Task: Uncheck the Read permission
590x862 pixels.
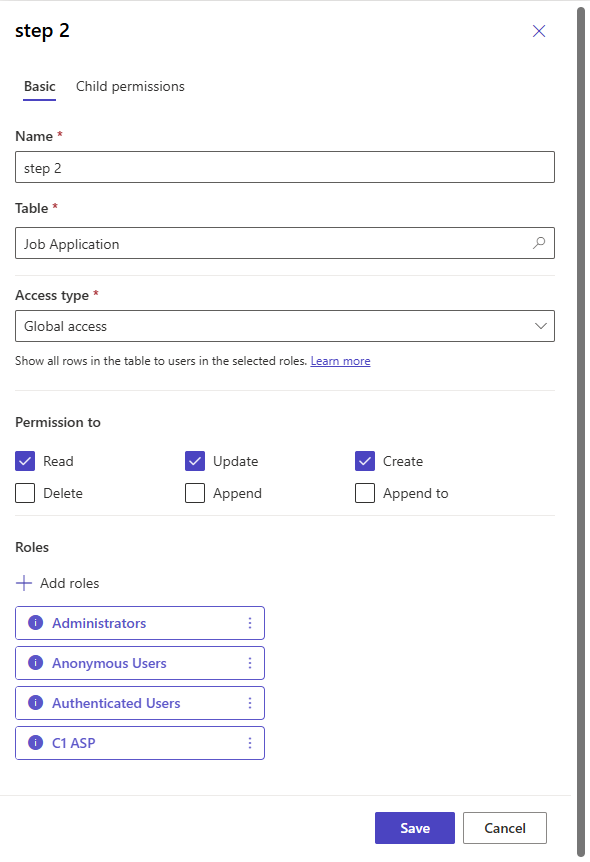Action: (x=24, y=461)
